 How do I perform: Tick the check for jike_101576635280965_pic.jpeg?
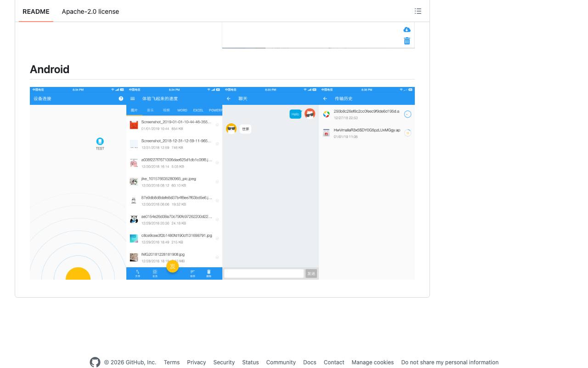[x=217, y=182]
